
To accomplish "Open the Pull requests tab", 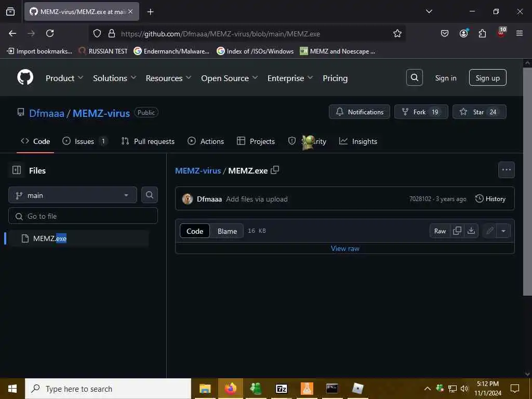I will coord(148,141).
